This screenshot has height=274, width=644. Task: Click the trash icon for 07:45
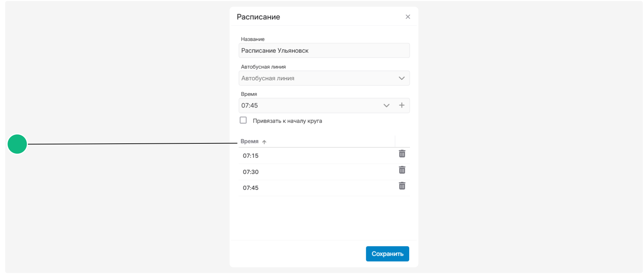click(402, 186)
